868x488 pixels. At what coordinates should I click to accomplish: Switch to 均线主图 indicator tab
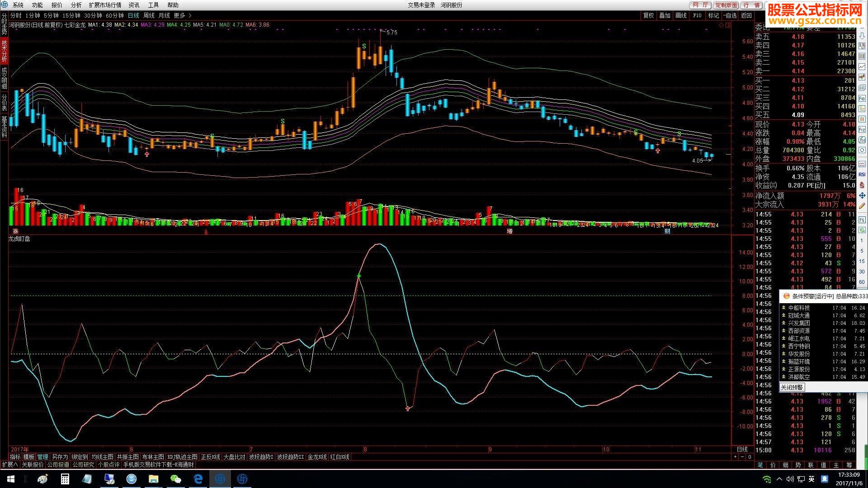102,457
